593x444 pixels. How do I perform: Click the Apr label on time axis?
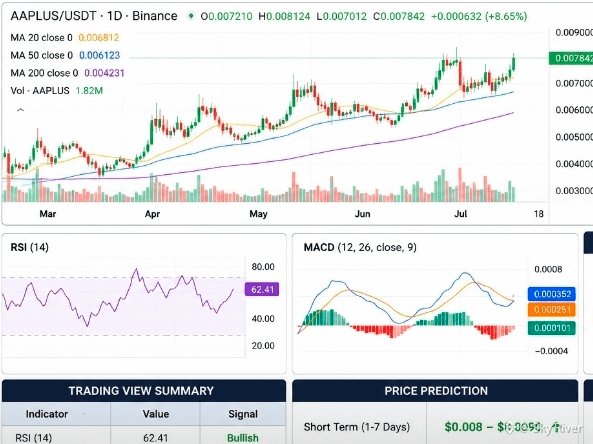pyautogui.click(x=152, y=214)
